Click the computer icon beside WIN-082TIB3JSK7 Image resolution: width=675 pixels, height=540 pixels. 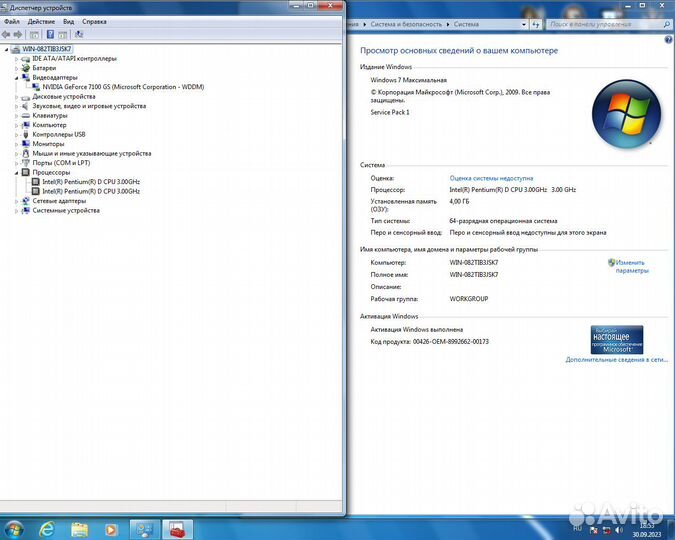[x=15, y=49]
